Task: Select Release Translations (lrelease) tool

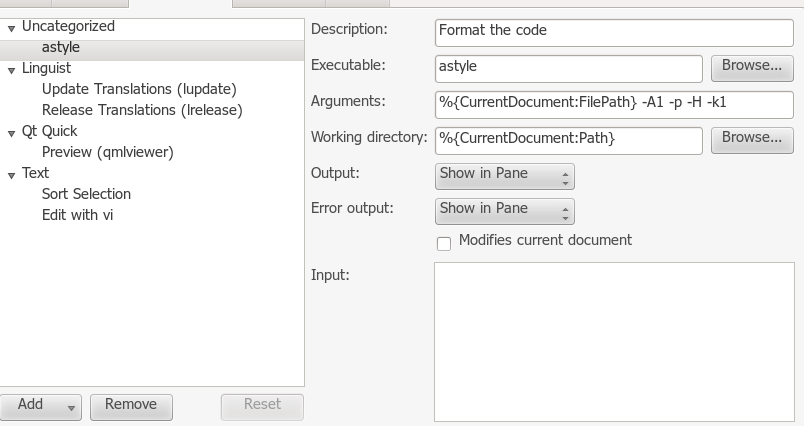Action: click(x=142, y=110)
